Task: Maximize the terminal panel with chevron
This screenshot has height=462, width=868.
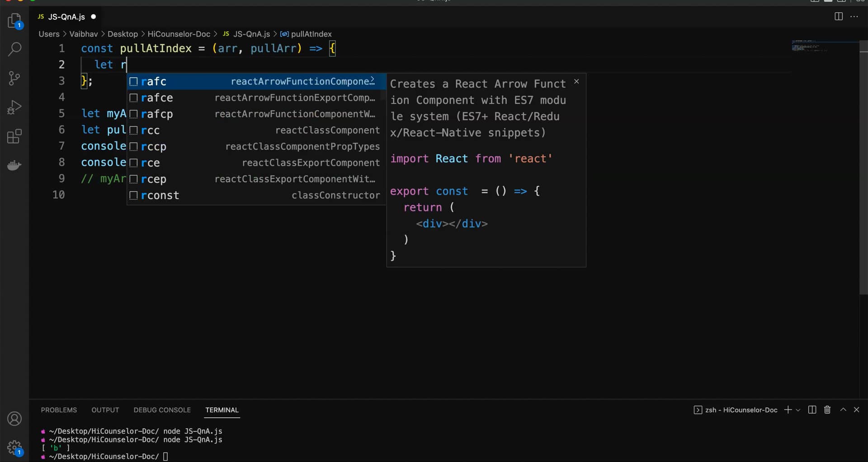Action: [842, 410]
